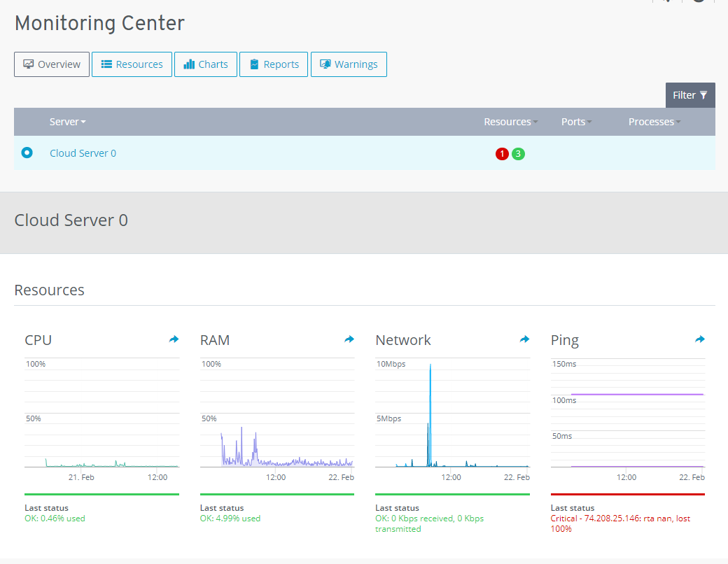
Task: Open the Resources tab in navigation
Action: (x=132, y=64)
